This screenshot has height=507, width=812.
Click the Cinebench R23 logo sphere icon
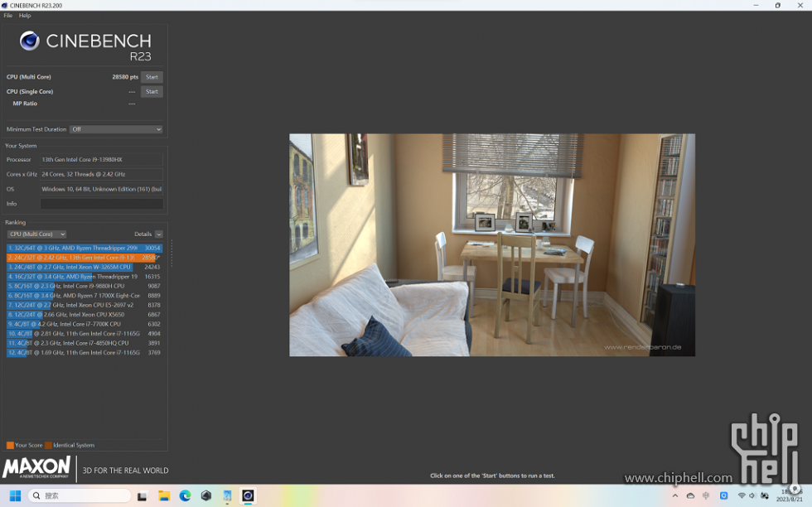tap(30, 41)
